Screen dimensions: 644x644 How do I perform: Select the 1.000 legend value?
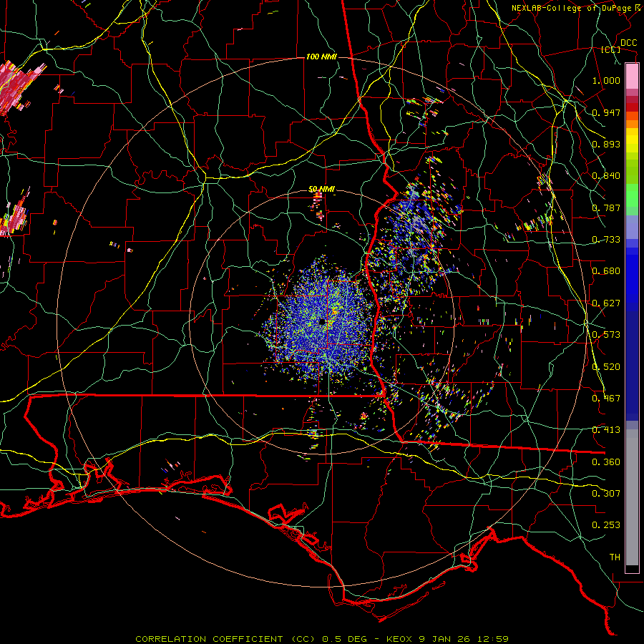click(606, 80)
